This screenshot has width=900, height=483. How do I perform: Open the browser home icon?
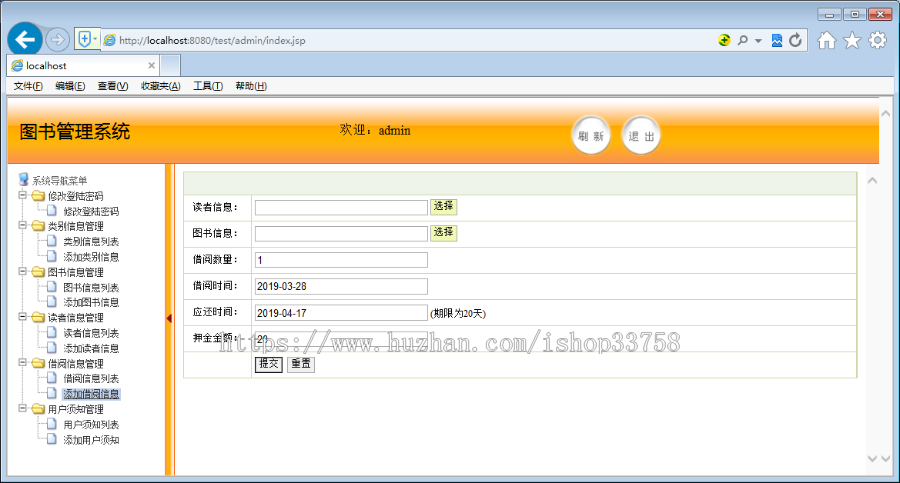click(827, 40)
